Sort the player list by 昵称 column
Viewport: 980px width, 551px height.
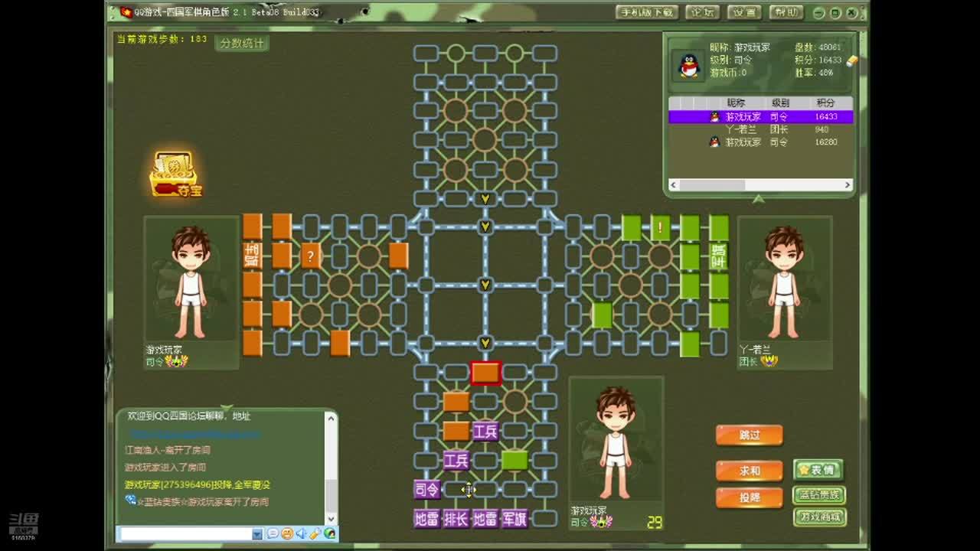pos(736,103)
